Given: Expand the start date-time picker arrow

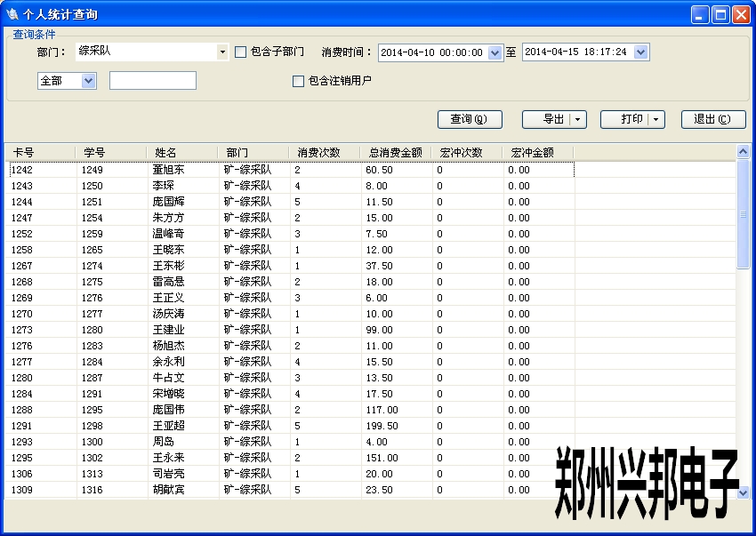Looking at the screenshot, I should [x=495, y=52].
